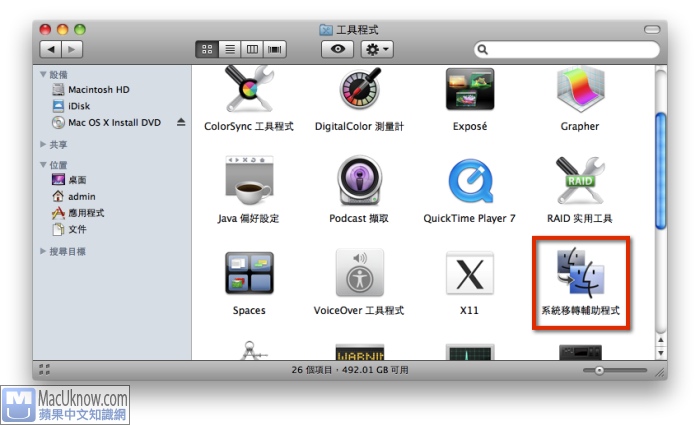Open the gear action dropdown menu

point(379,49)
